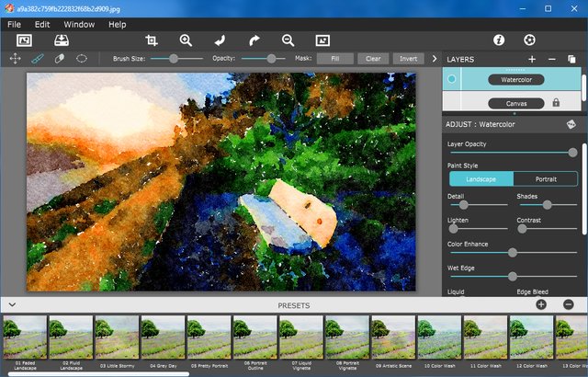
Task: Click the Layer Opacity slider handle
Action: click(573, 153)
